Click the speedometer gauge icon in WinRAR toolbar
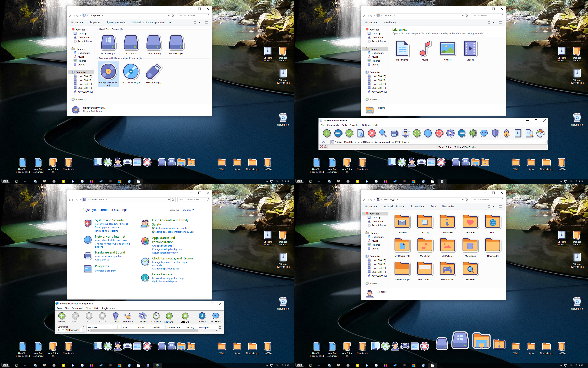 540,133
